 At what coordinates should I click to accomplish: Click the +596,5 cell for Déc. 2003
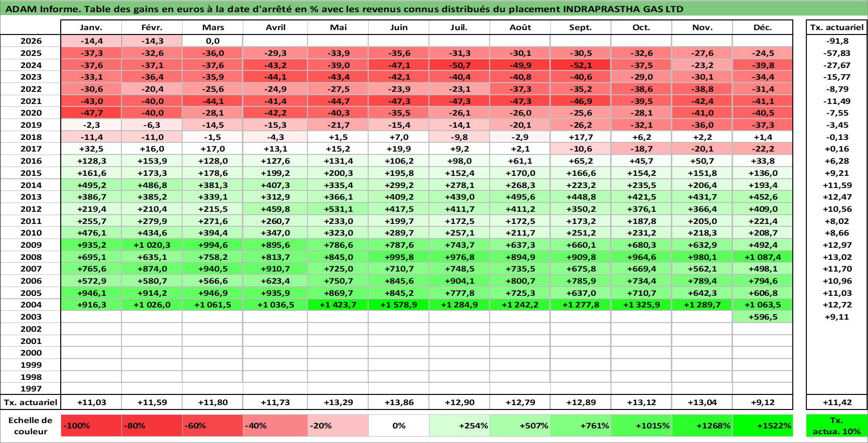[x=763, y=317]
